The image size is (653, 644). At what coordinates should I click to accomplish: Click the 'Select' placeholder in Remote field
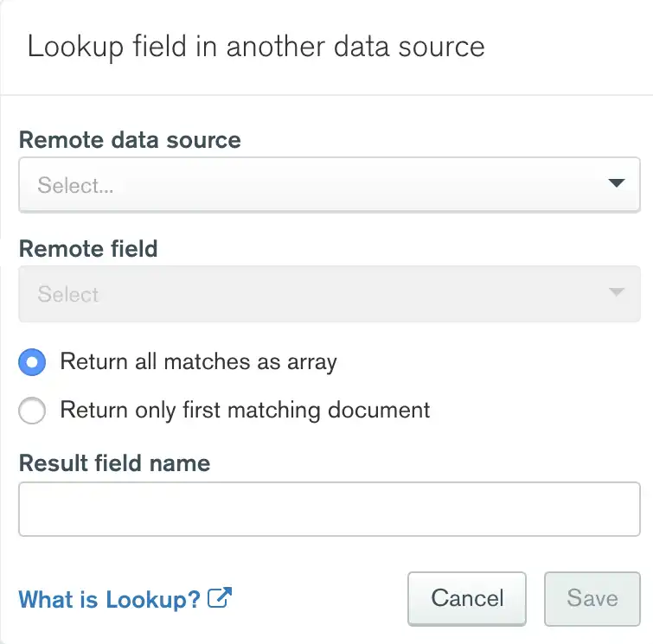point(68,295)
